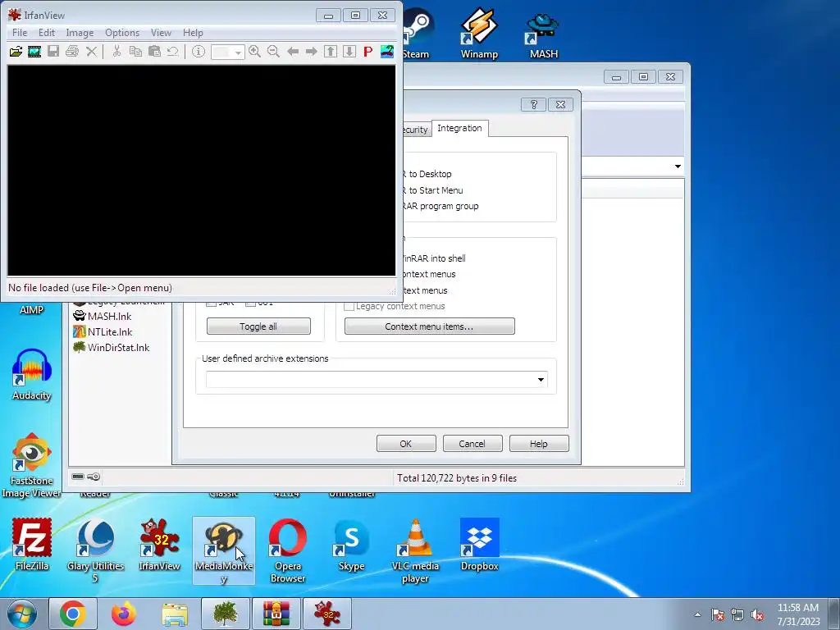
Task: Click the Cut scissors icon
Action: [116, 52]
